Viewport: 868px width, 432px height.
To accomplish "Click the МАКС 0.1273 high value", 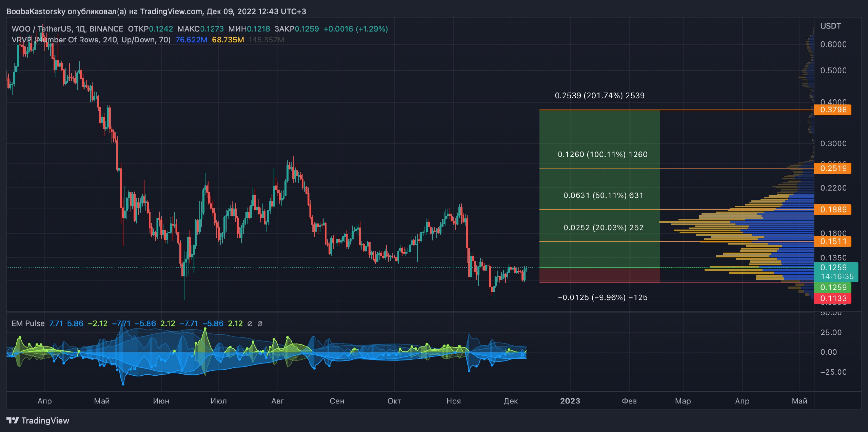I will click(x=200, y=29).
